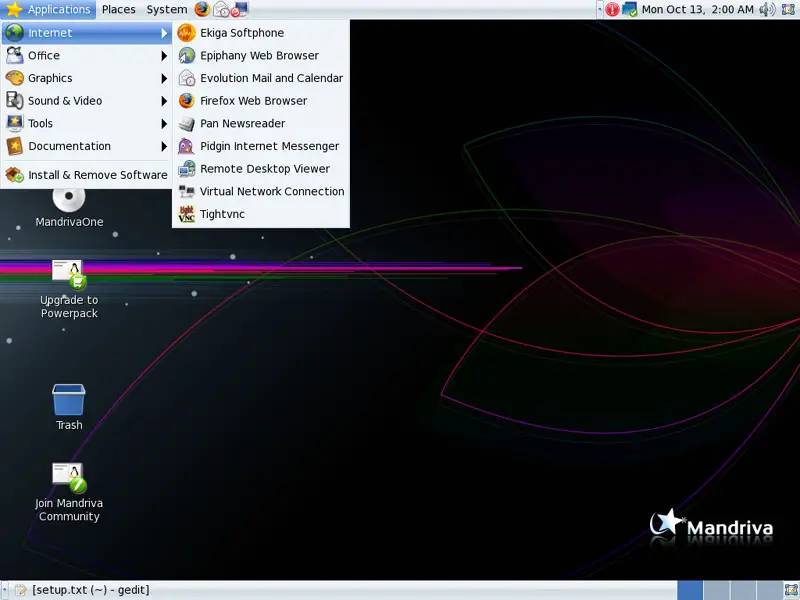Open the network status icon in the tray

point(630,9)
